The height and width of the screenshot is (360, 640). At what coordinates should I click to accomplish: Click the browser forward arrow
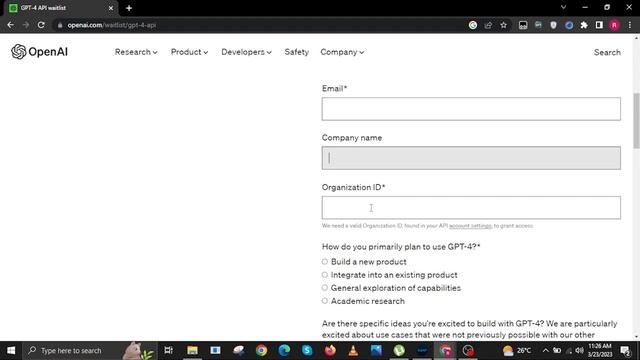point(26,25)
